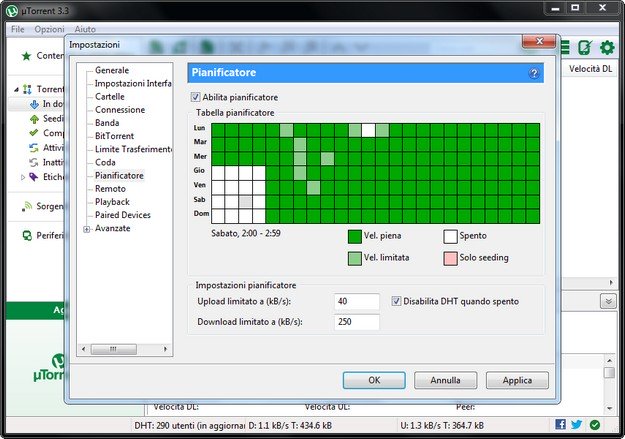The image size is (625, 439).
Task: Click the OK button
Action: pos(374,380)
